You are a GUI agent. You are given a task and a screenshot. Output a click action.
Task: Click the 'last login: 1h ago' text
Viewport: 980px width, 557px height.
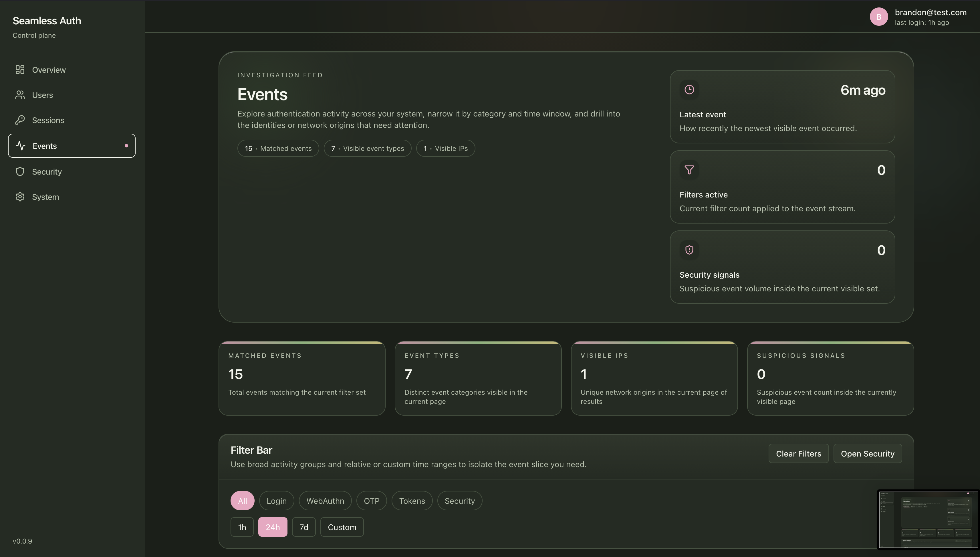coord(922,23)
